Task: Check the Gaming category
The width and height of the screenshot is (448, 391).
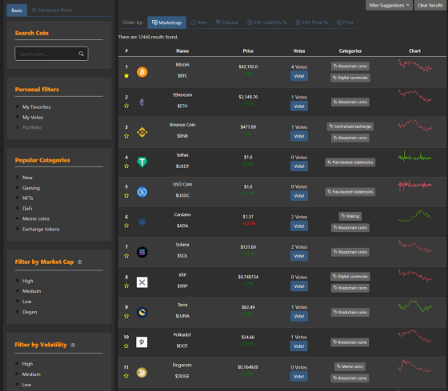Action: pos(17,188)
